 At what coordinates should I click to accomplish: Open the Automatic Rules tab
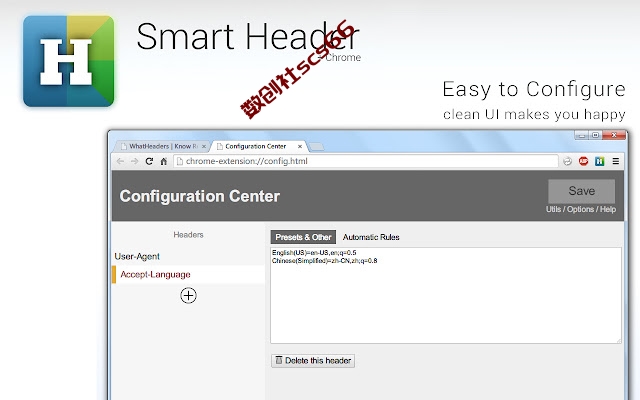click(371, 237)
